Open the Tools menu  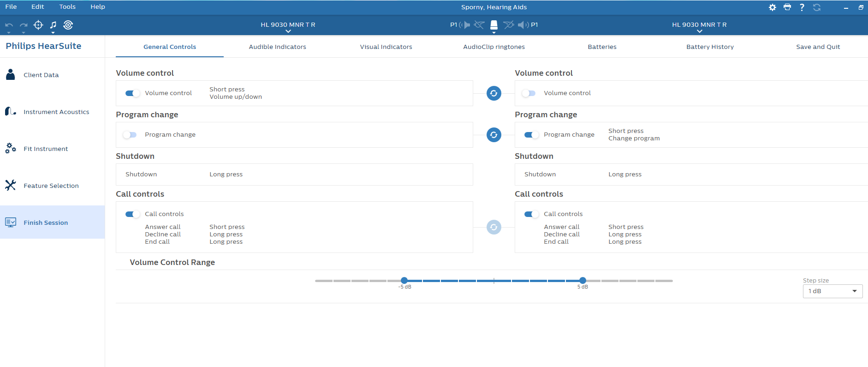(67, 7)
